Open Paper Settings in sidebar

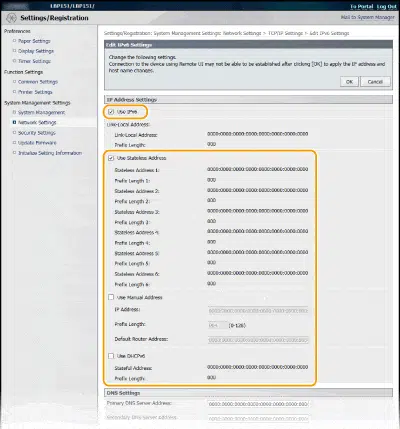pos(34,41)
